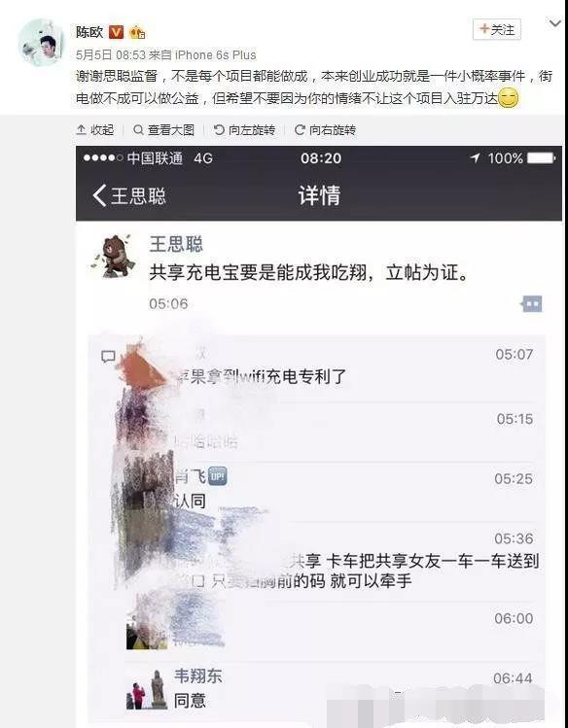This screenshot has width=568, height=728.
Task: Click the 关注 follow button
Action: click(x=496, y=30)
